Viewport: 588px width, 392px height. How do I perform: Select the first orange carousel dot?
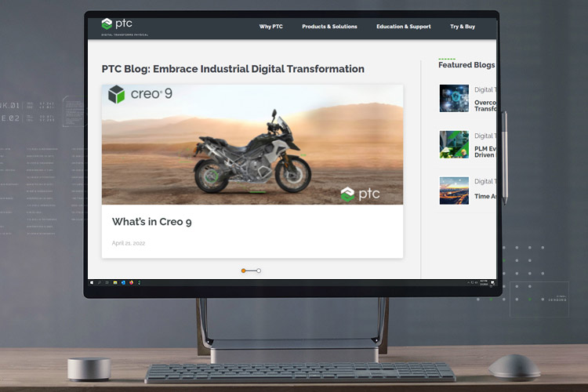[244, 270]
